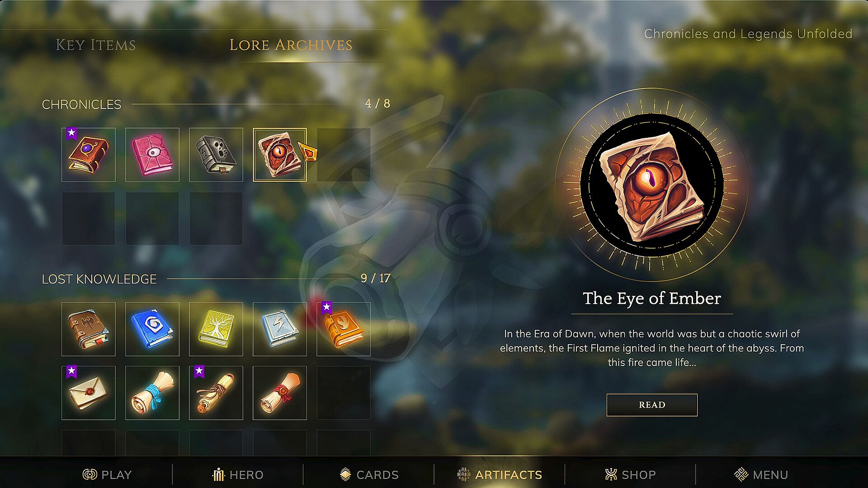Select the sealed envelope letter
The image size is (868, 488).
click(x=89, y=393)
